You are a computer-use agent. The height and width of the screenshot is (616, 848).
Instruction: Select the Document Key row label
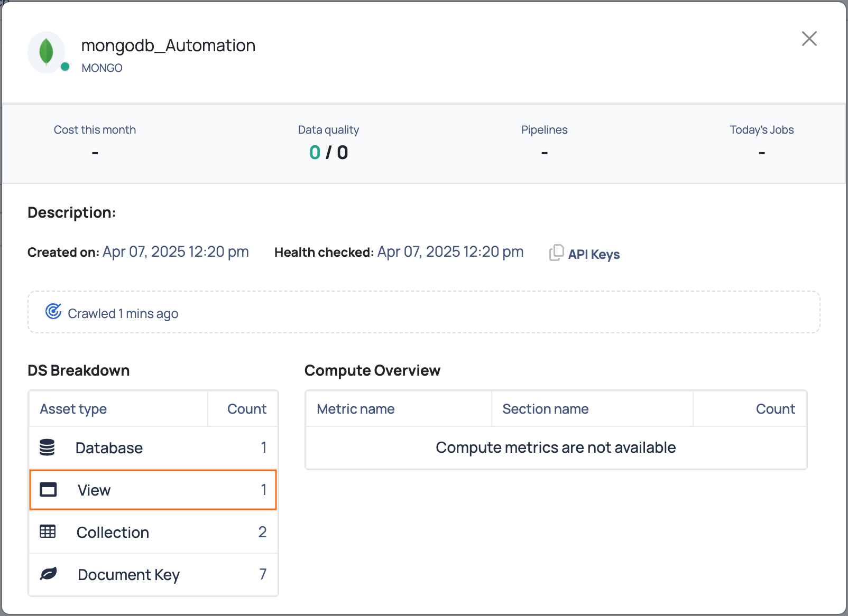[x=128, y=575]
